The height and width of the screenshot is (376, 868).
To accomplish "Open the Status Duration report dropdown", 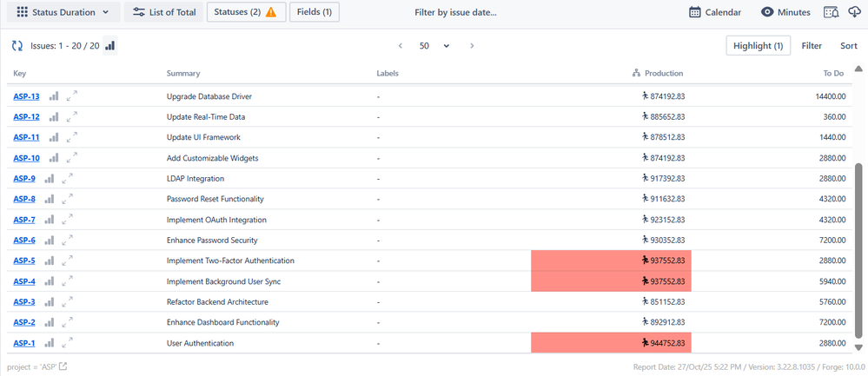I will 63,12.
